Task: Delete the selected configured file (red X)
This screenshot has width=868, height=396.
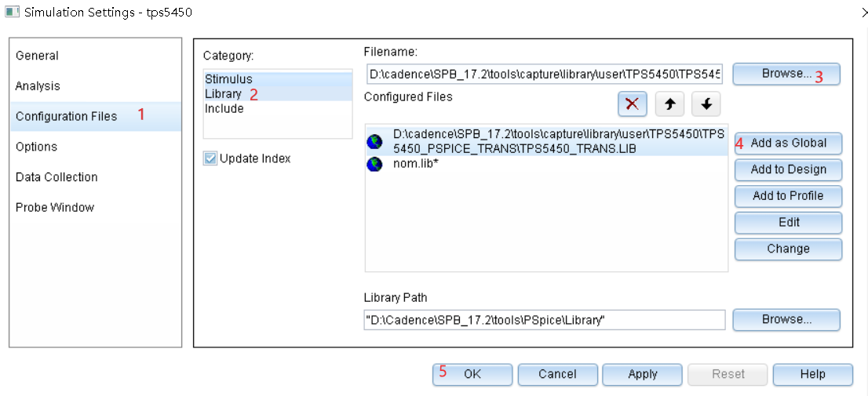Action: coord(633,104)
